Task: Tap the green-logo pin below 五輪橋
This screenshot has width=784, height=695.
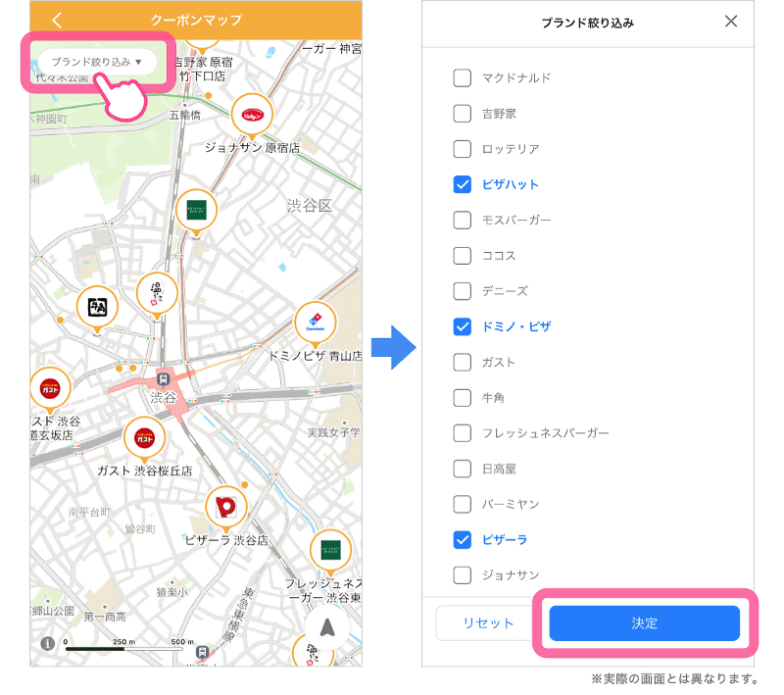Action: pos(196,211)
